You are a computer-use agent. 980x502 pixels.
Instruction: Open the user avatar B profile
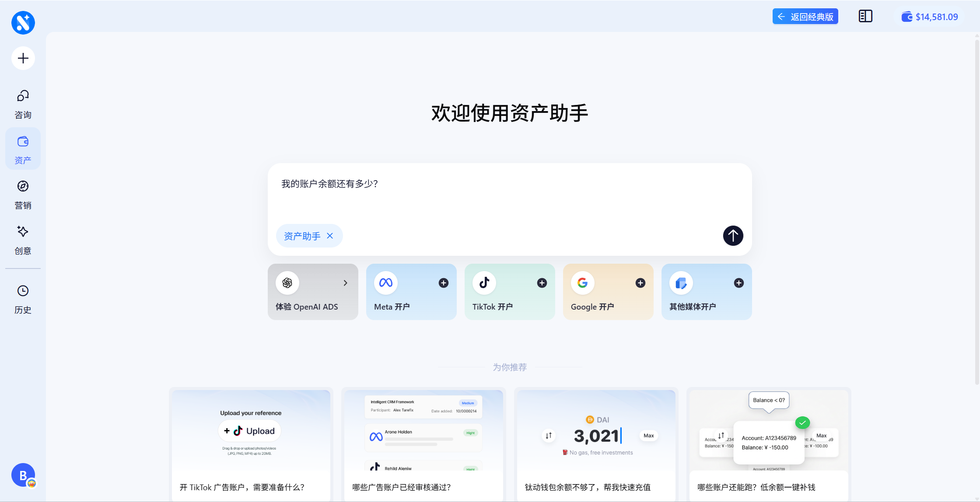[x=23, y=475]
